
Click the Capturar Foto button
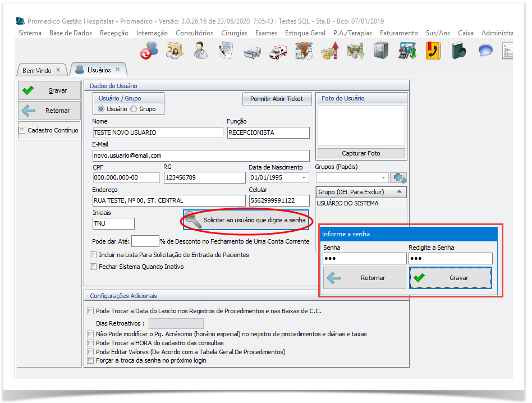pos(361,153)
